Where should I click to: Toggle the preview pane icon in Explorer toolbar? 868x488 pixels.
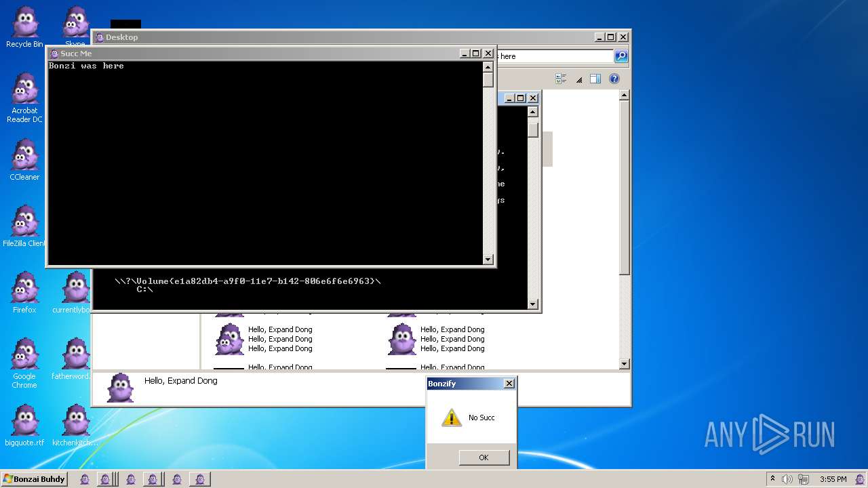pos(595,79)
